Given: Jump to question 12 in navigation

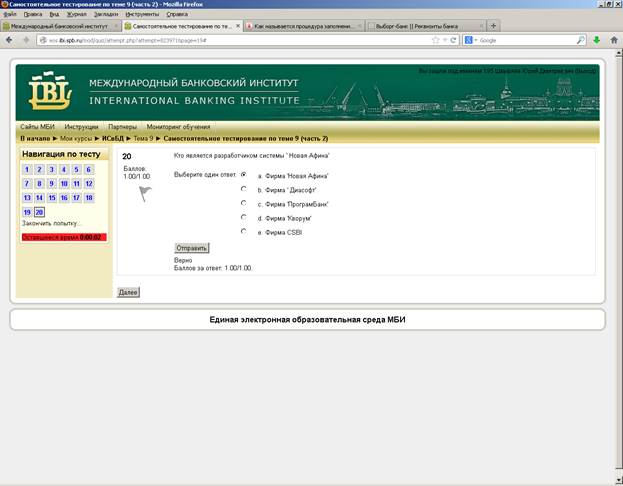Looking at the screenshot, I should coord(89,184).
